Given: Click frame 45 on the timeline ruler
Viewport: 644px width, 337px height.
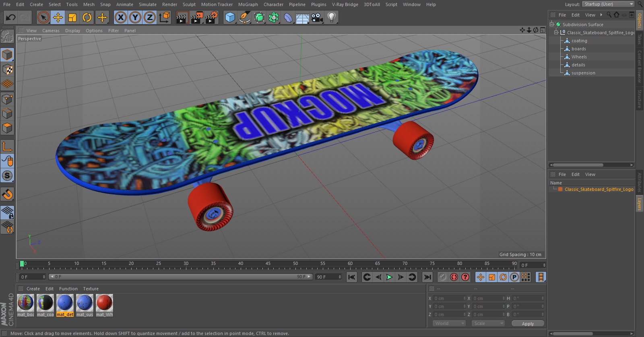Looking at the screenshot, I should tap(268, 264).
